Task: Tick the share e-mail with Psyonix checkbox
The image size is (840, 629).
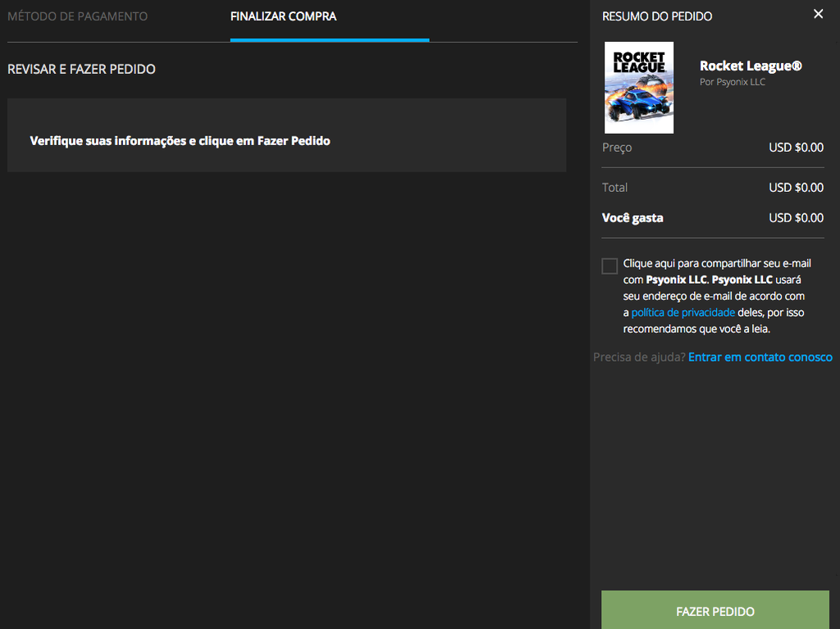Action: point(609,266)
